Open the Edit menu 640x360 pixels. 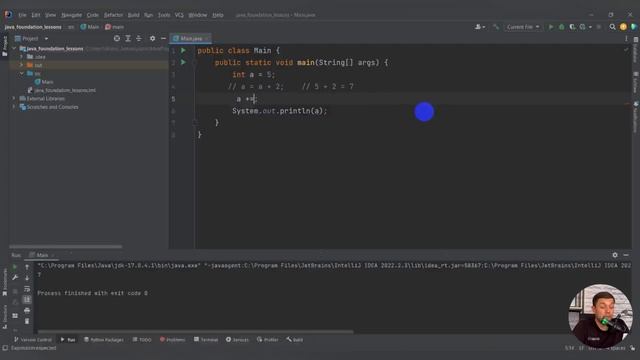point(36,15)
